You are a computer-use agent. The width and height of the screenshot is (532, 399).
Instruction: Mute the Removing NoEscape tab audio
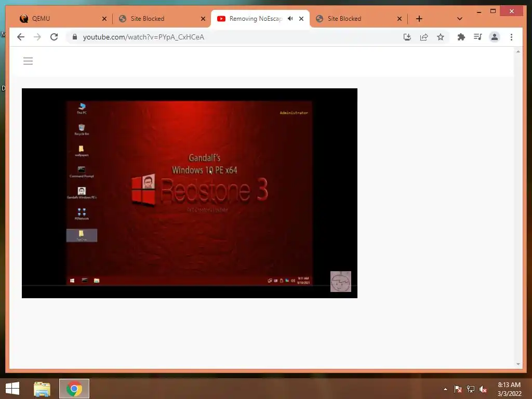(x=290, y=19)
